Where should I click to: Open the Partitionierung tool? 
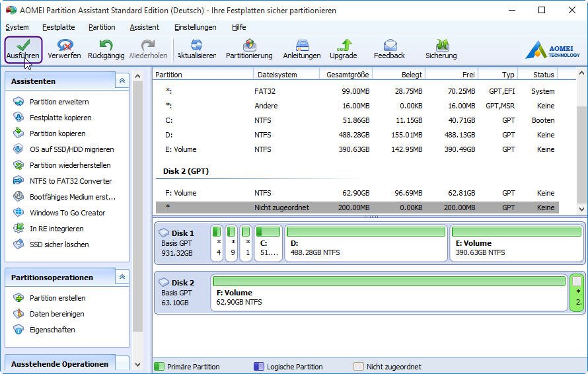[249, 50]
